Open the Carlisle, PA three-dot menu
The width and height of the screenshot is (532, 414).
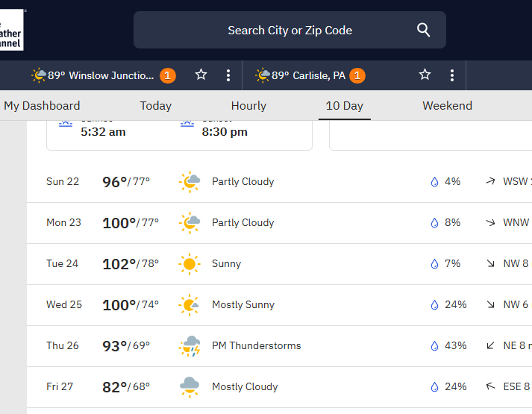pos(452,75)
